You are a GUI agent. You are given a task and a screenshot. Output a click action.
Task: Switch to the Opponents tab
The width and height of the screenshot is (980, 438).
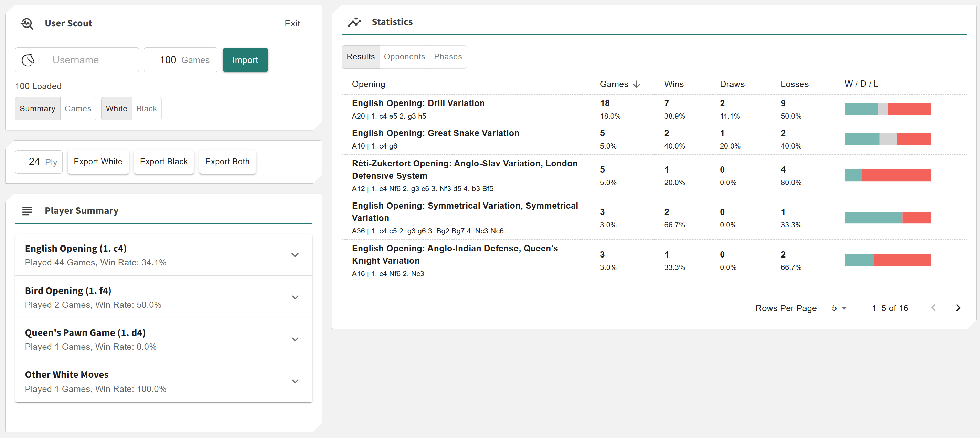(404, 57)
